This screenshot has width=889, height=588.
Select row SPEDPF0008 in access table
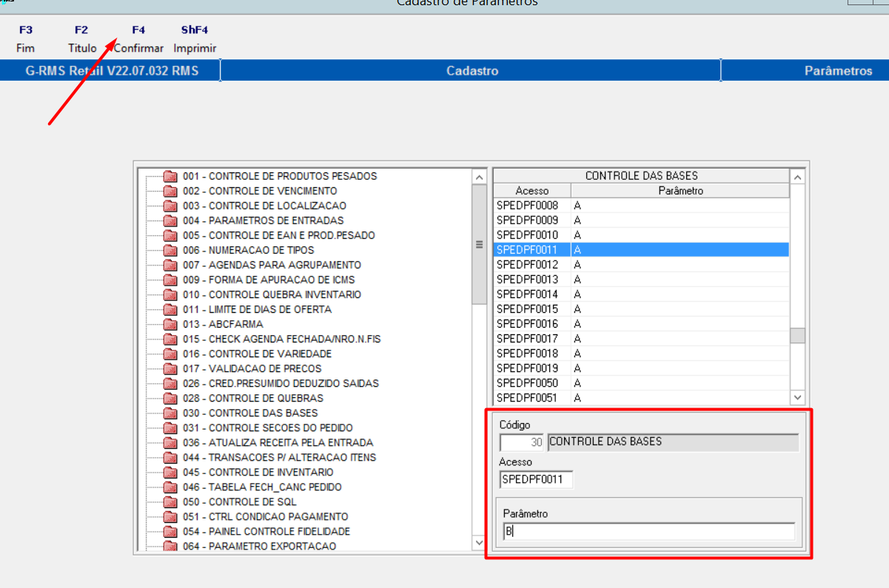click(641, 206)
